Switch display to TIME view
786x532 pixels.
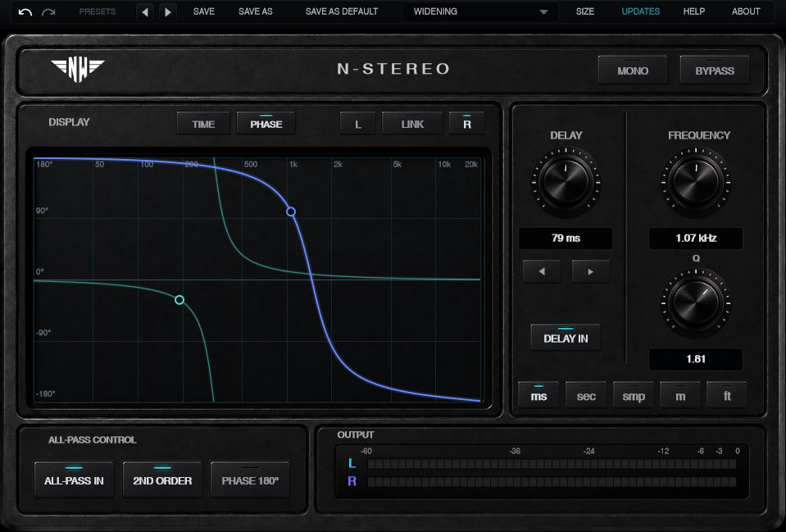tap(203, 124)
